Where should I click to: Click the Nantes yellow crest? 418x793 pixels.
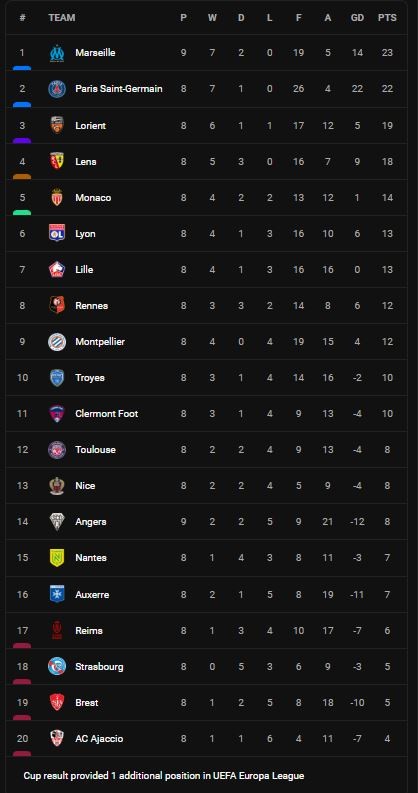point(57,558)
